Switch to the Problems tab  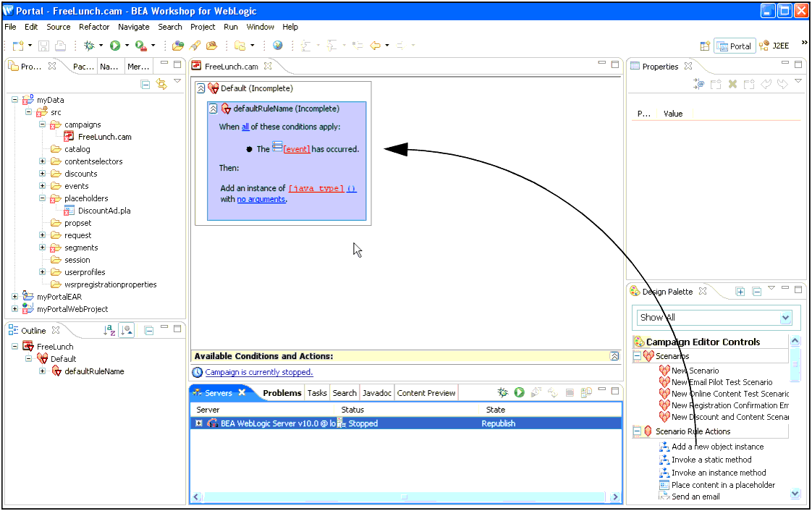(282, 393)
